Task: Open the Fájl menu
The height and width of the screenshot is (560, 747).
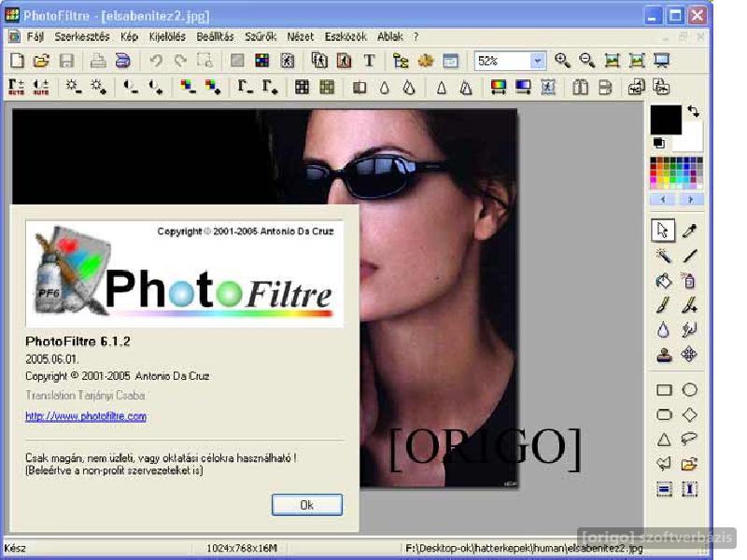Action: (x=35, y=36)
